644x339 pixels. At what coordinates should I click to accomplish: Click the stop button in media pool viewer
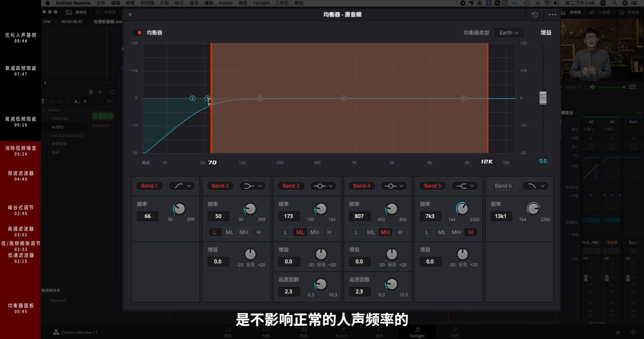[x=91, y=92]
